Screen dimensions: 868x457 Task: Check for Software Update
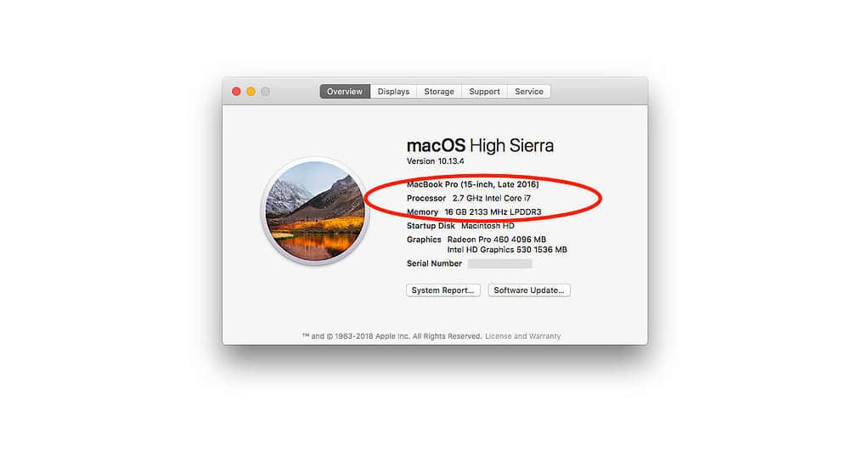point(528,291)
